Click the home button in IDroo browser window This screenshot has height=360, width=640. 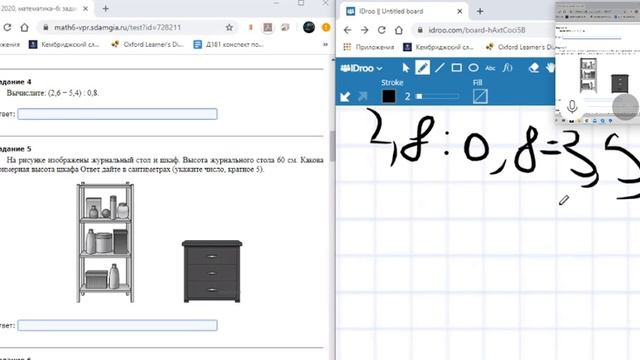(399, 30)
